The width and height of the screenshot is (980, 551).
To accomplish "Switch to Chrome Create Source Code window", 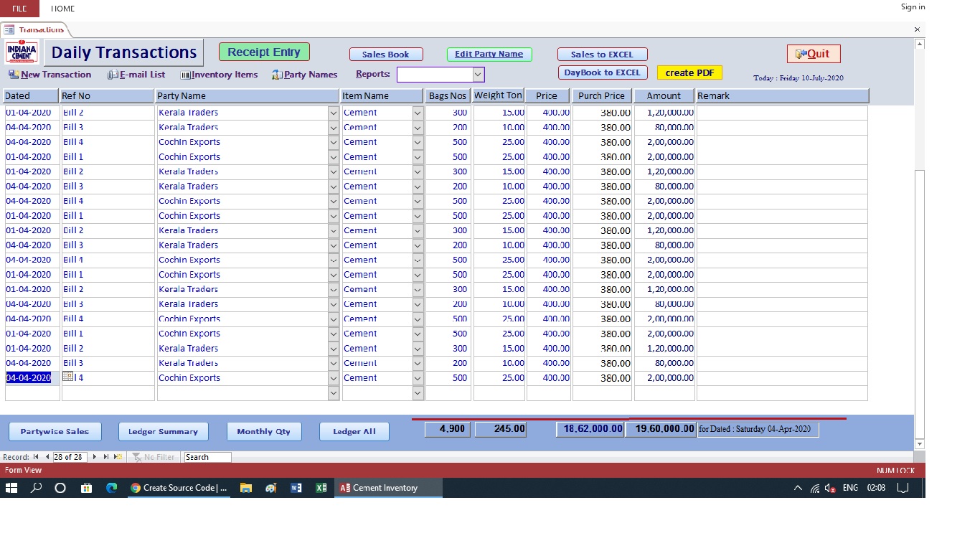I will click(179, 488).
